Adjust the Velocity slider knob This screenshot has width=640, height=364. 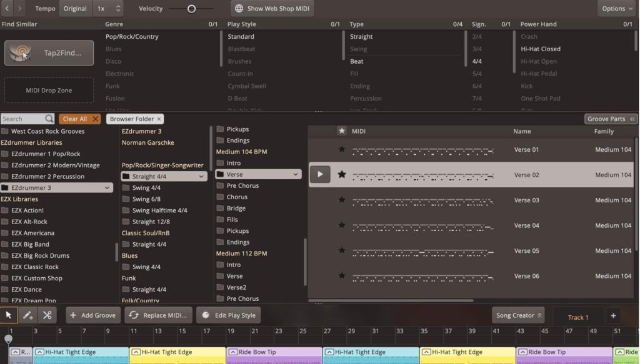click(x=191, y=9)
